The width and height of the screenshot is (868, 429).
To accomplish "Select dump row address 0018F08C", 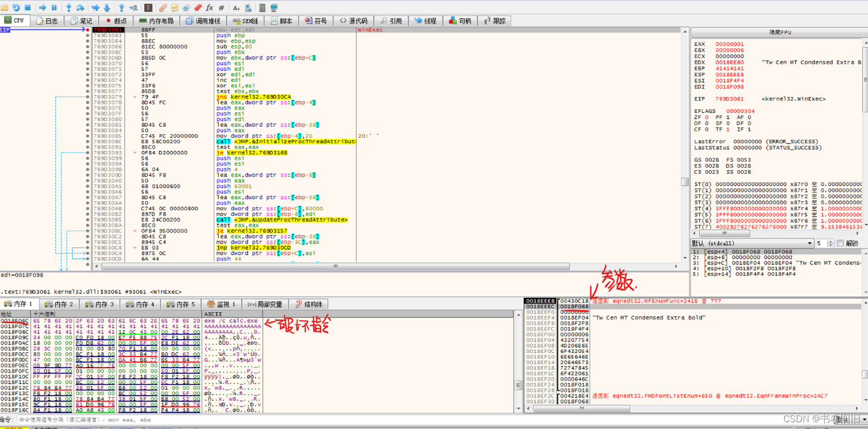I will point(15,331).
